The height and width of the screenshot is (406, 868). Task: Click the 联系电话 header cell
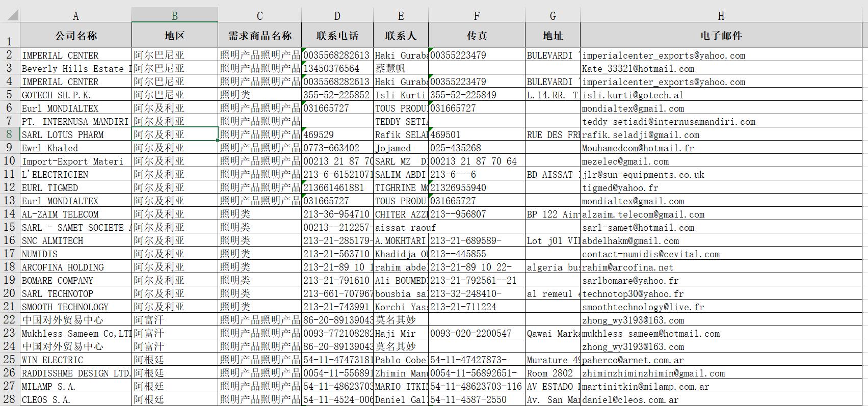coord(337,35)
